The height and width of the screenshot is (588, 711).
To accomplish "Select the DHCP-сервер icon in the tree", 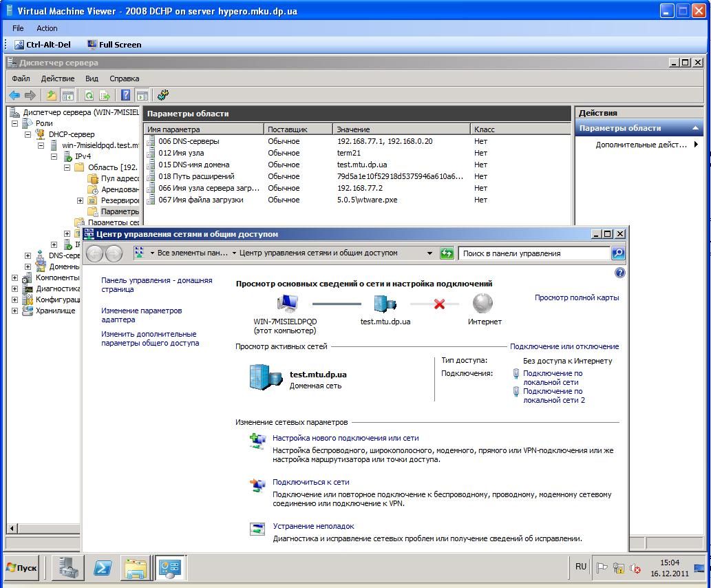I will (x=41, y=134).
